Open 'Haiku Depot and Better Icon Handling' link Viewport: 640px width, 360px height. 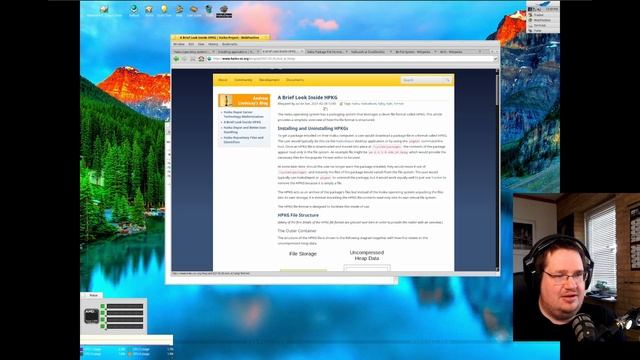[x=244, y=130]
